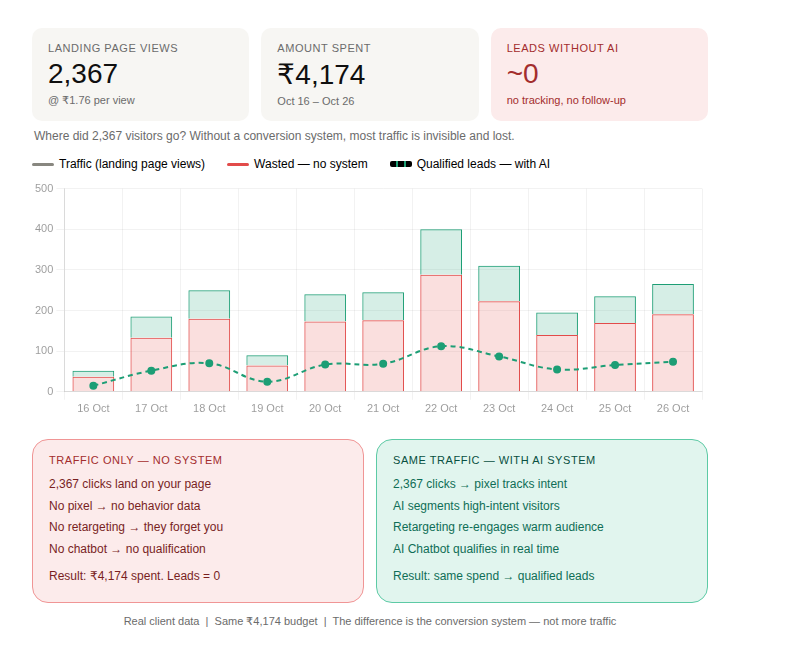The image size is (800, 650).
Task: Click the qualified leads dot on 18 Oct
Action: tap(209, 363)
